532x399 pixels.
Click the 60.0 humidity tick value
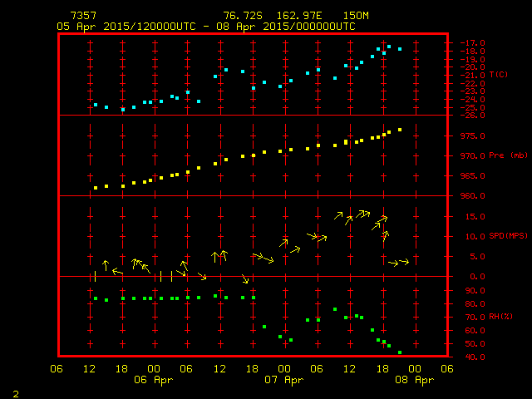[x=475, y=331]
